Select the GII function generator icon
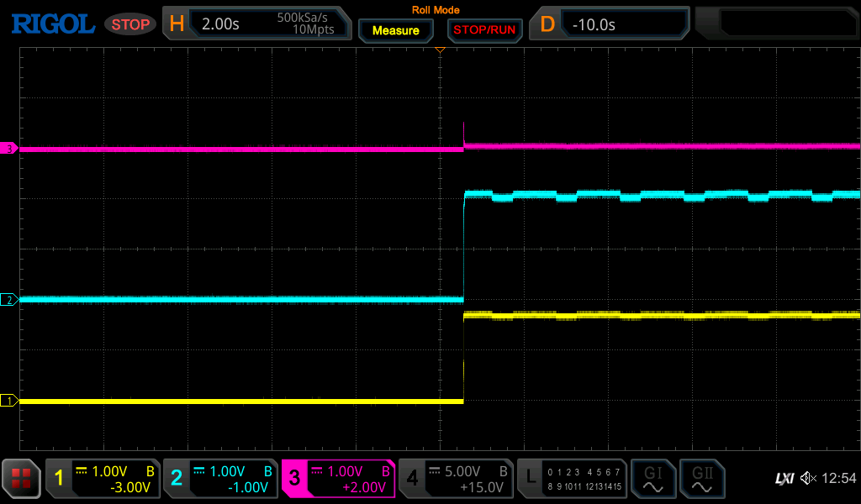 pyautogui.click(x=702, y=479)
